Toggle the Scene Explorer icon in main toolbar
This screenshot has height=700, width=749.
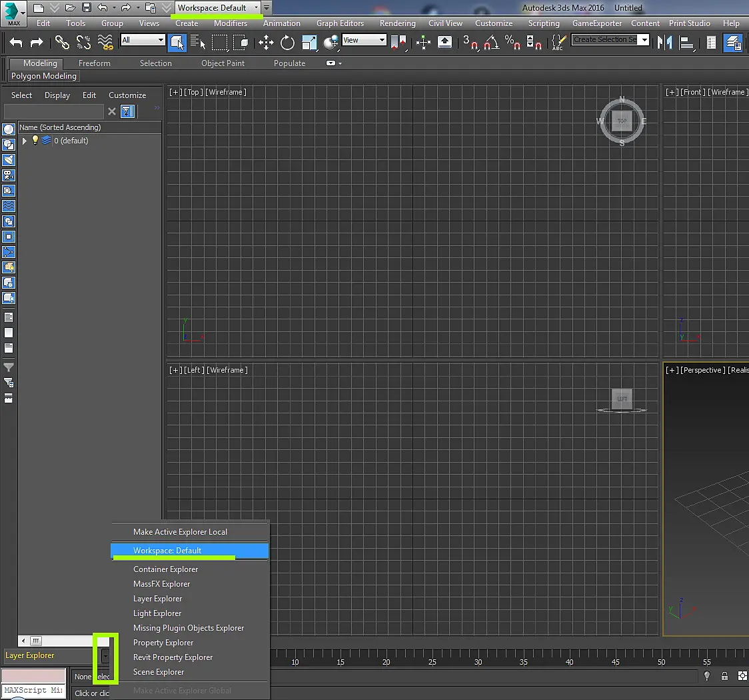[x=711, y=43]
